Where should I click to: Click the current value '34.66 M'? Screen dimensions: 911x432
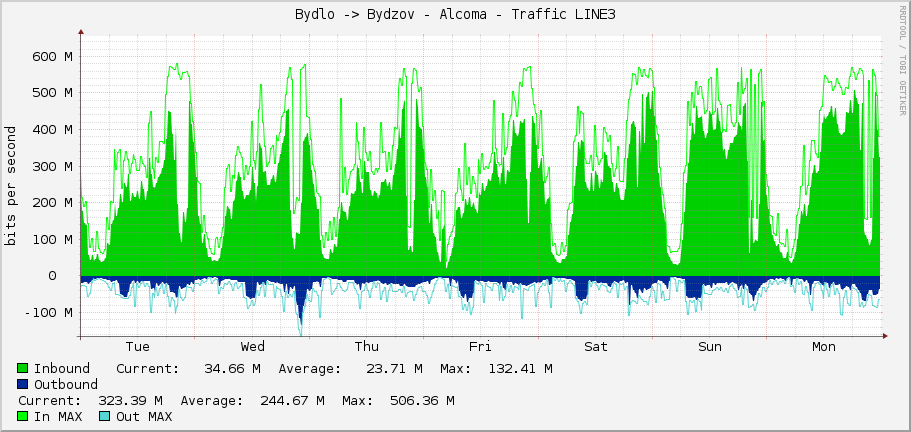click(232, 368)
